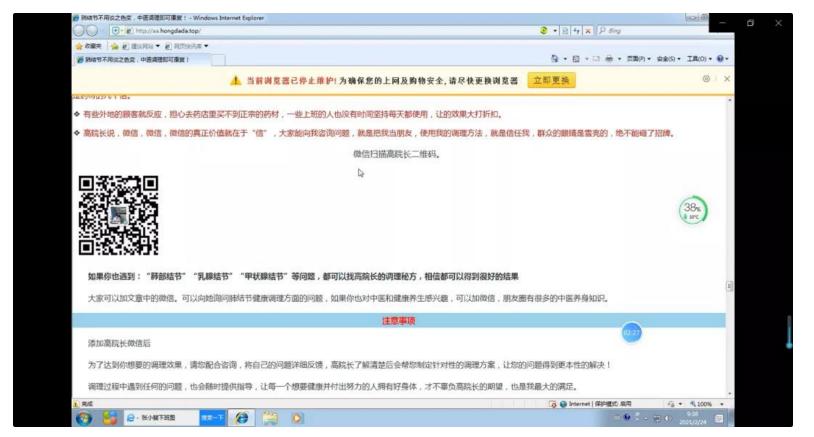Click the vertical scrollbar thumb of page
Screen dimensions: 814x437
pyautogui.click(x=729, y=286)
